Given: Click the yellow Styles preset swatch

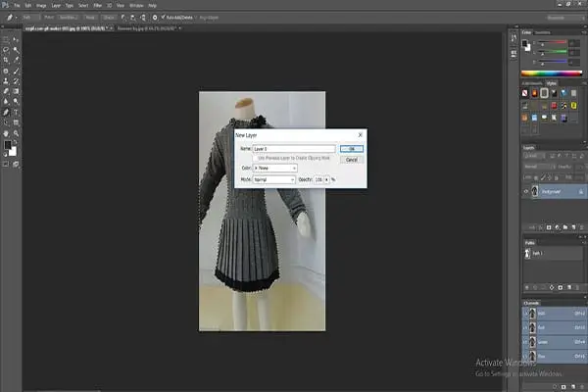Looking at the screenshot, I should [x=573, y=106].
